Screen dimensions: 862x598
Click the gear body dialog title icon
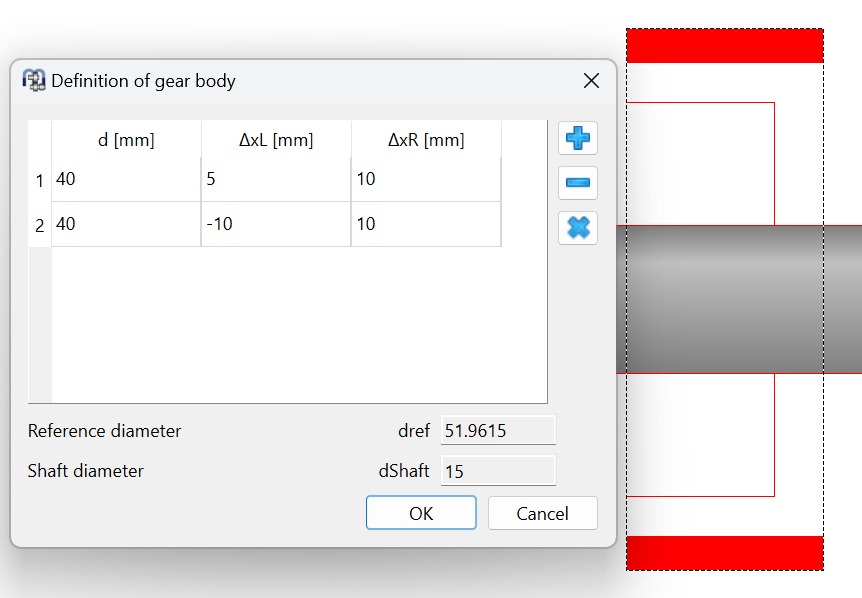pyautogui.click(x=34, y=81)
